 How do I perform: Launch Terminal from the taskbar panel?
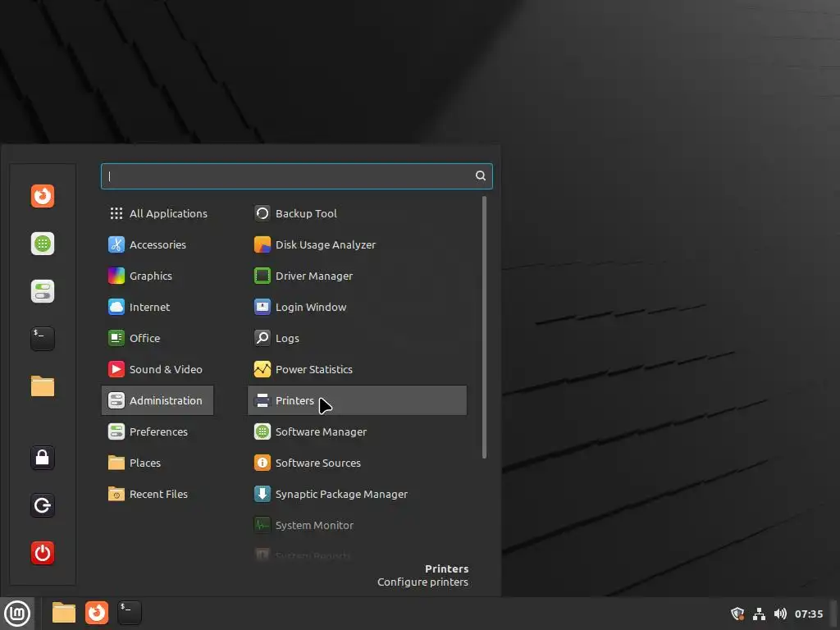130,614
